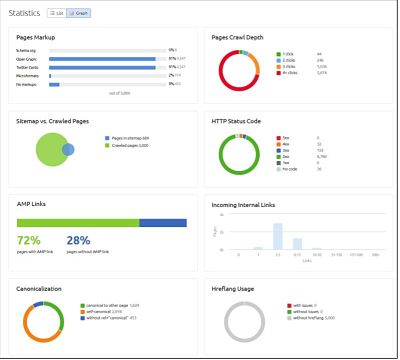
Task: Click the without hreflang gray swatch
Action: 289,318
